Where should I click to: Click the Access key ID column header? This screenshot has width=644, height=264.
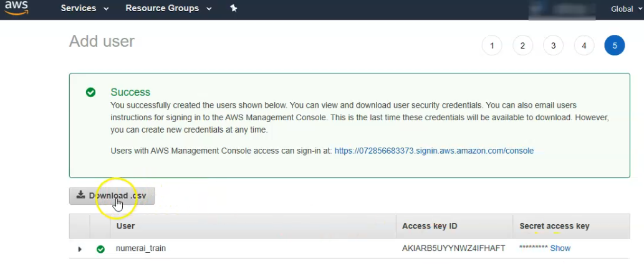pyautogui.click(x=430, y=226)
